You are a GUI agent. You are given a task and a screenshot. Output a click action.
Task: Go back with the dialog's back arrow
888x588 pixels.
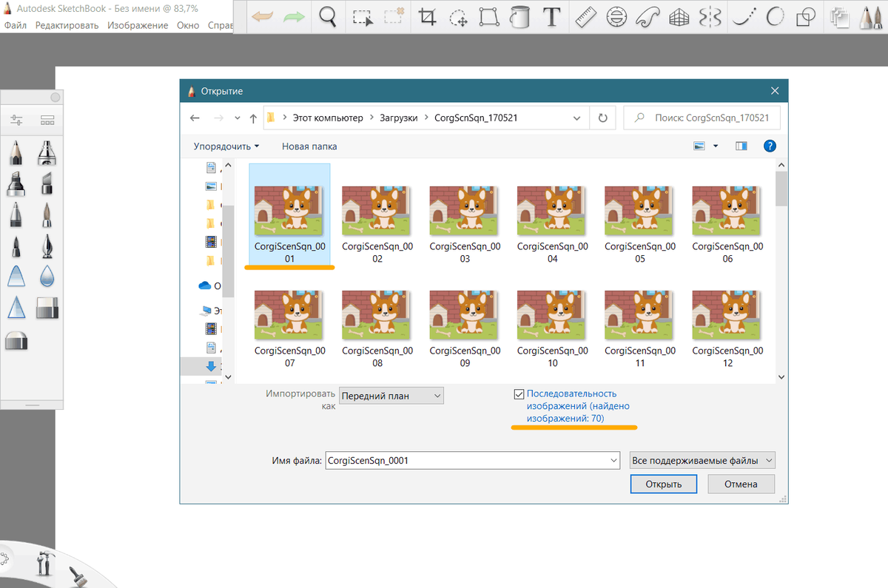click(x=195, y=118)
